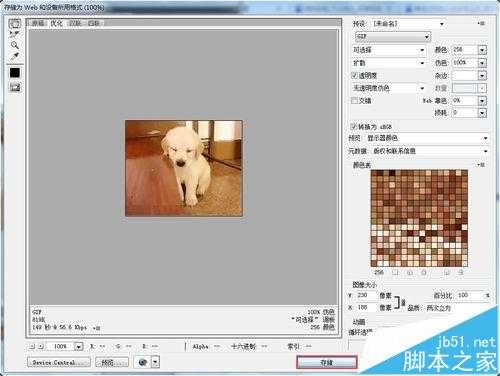Viewport: 500px width, 376px height.
Task: Click the 预览 preview button
Action: pos(112,362)
